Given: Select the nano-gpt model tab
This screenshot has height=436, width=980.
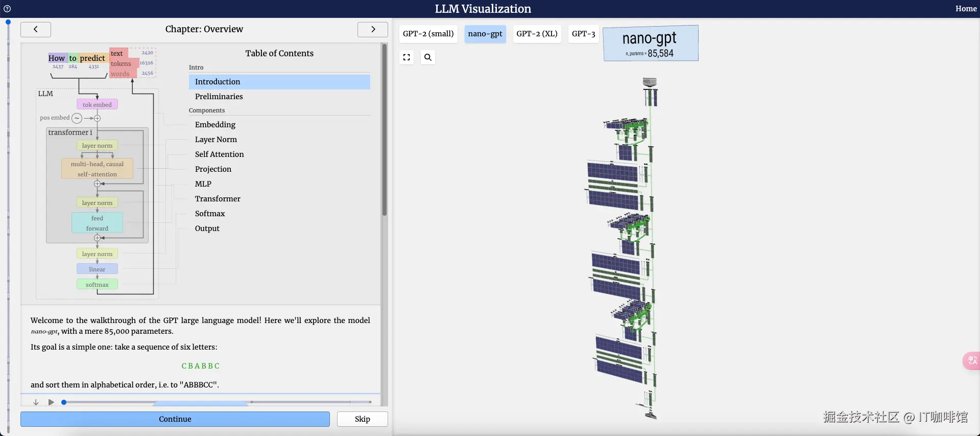Looking at the screenshot, I should point(485,34).
